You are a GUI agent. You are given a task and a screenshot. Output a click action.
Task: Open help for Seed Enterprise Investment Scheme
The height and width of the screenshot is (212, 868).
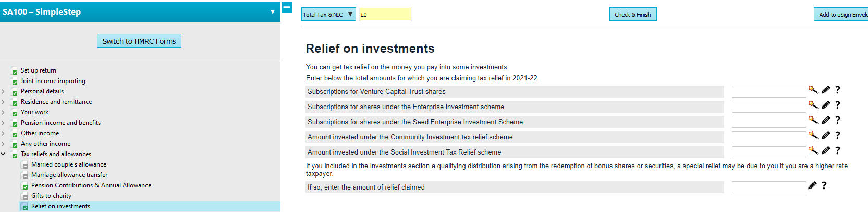pyautogui.click(x=838, y=120)
